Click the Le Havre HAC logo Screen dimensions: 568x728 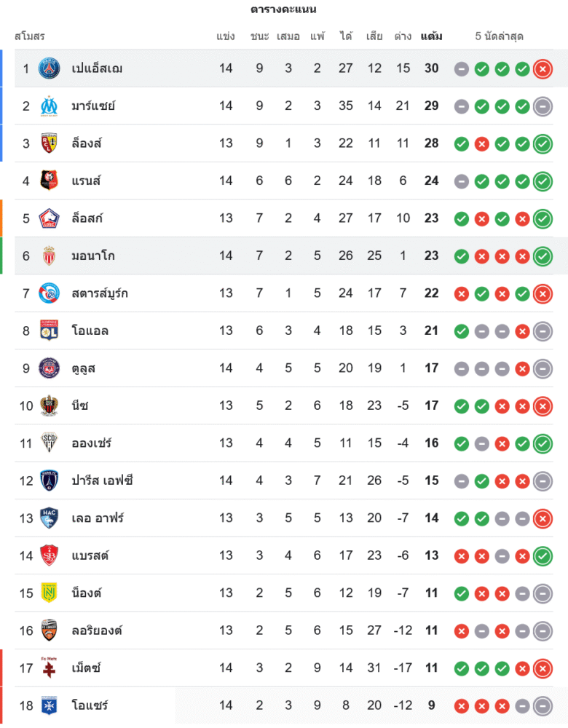tap(50, 518)
